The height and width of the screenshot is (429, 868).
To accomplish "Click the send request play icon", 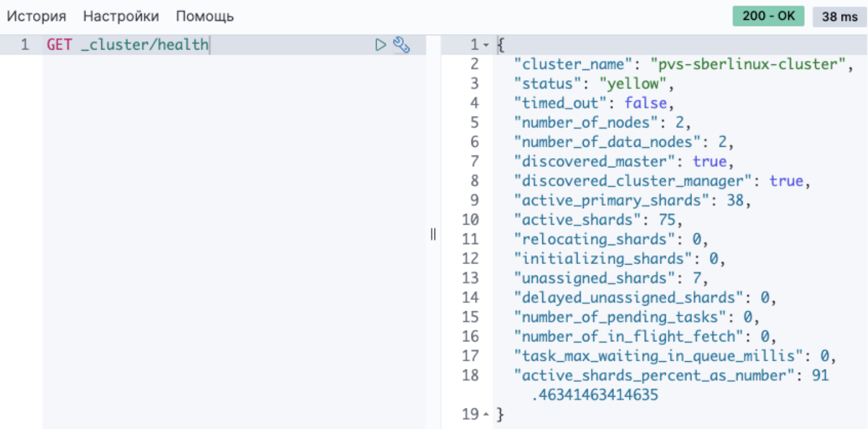I will tap(380, 45).
